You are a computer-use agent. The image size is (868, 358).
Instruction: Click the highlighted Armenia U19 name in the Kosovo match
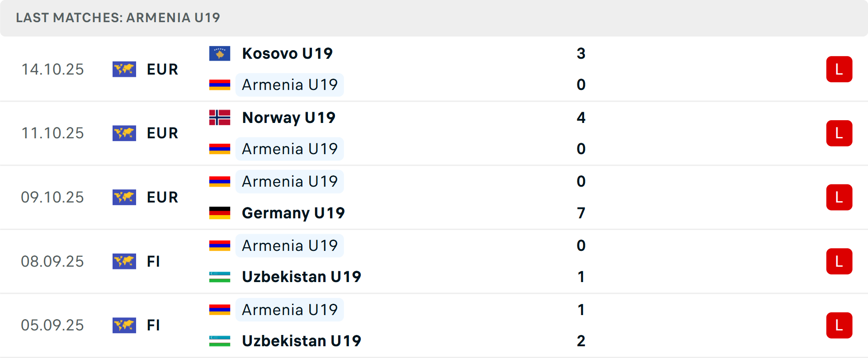pyautogui.click(x=289, y=84)
